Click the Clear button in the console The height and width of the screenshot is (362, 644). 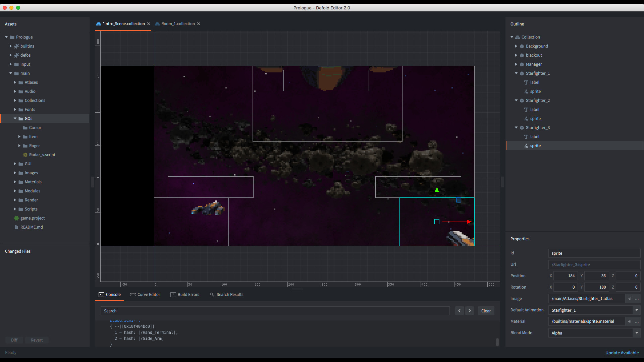(486, 311)
